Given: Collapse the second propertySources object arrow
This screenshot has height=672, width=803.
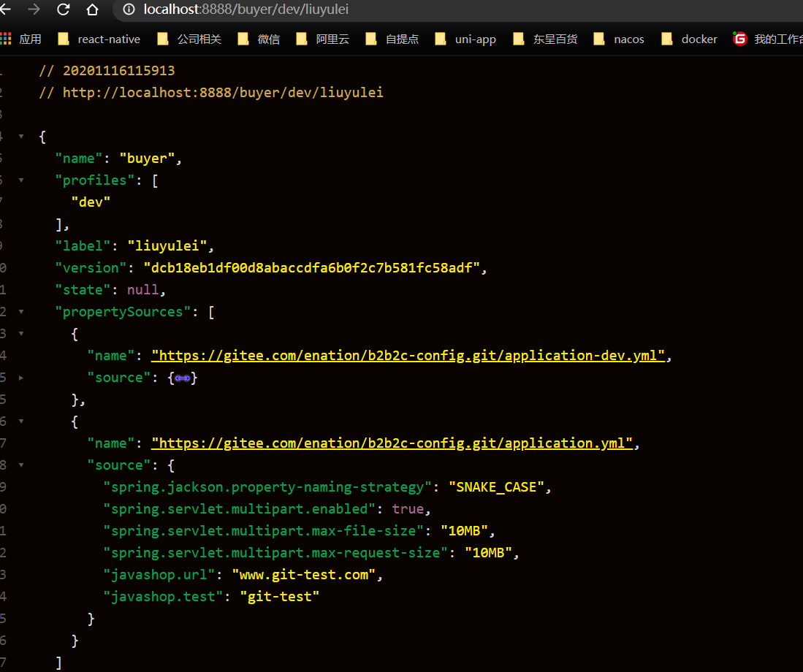Looking at the screenshot, I should click(x=21, y=421).
